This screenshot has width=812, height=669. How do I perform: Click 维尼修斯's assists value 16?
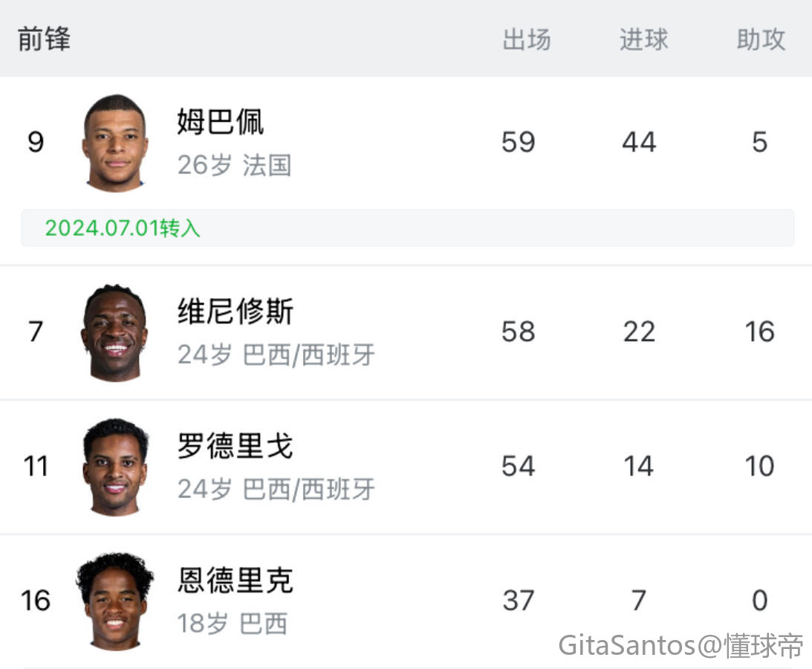[760, 332]
